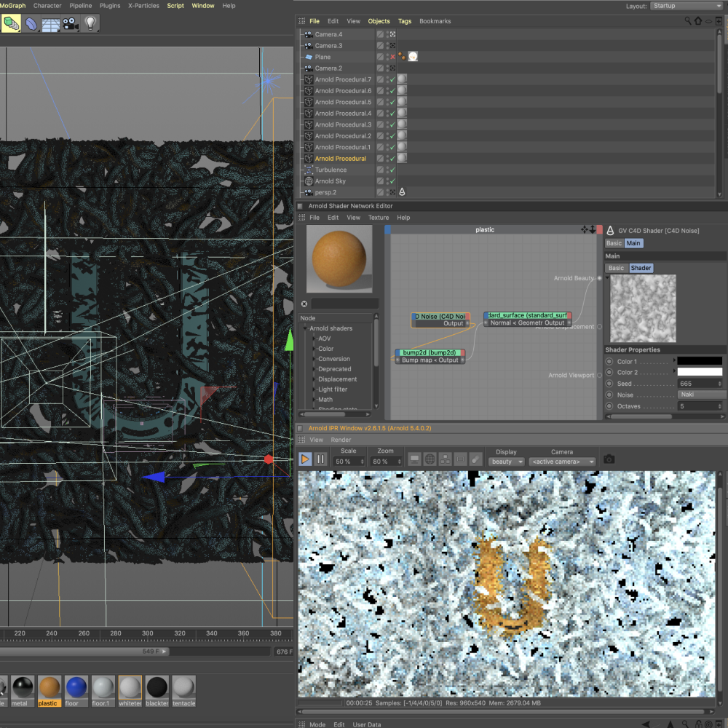728x728 pixels.
Task: Click the tiles layout icon in IPR toolbar
Action: tap(446, 459)
